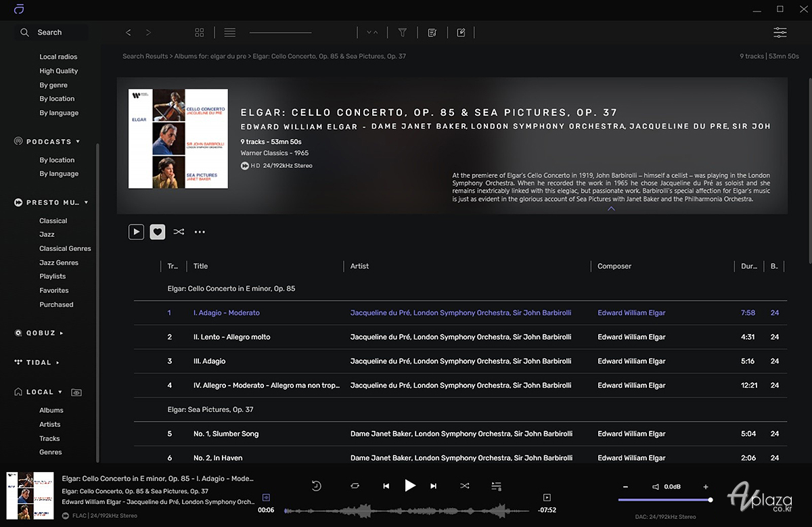The image size is (812, 527).
Task: Click the zoom size slider in toolbar
Action: coord(280,32)
